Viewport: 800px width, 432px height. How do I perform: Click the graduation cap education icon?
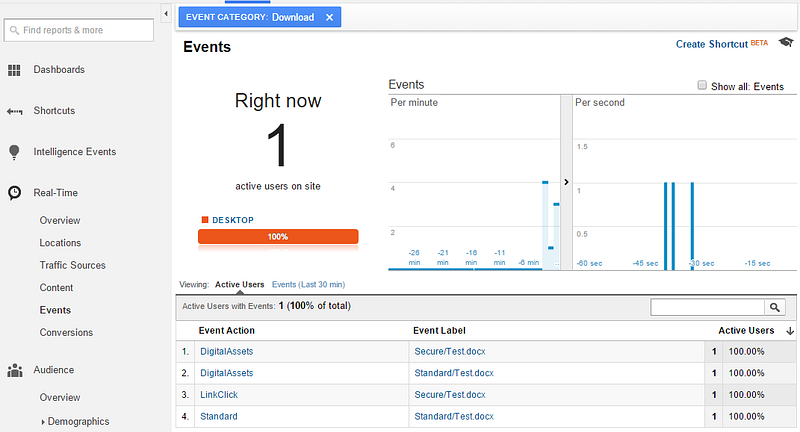tap(786, 42)
